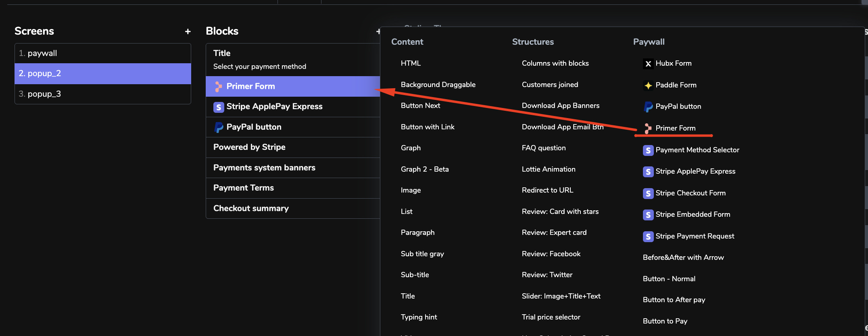Add a new screen with plus icon

click(x=188, y=31)
